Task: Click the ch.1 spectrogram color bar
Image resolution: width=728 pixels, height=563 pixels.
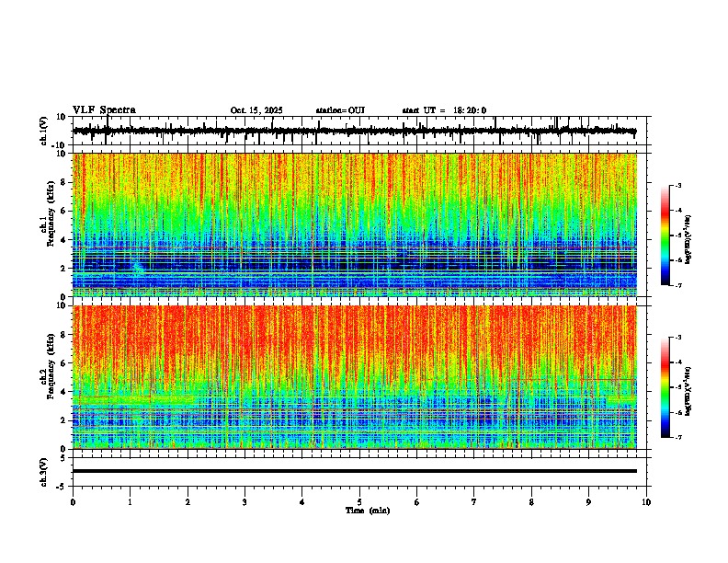Action: tap(665, 236)
